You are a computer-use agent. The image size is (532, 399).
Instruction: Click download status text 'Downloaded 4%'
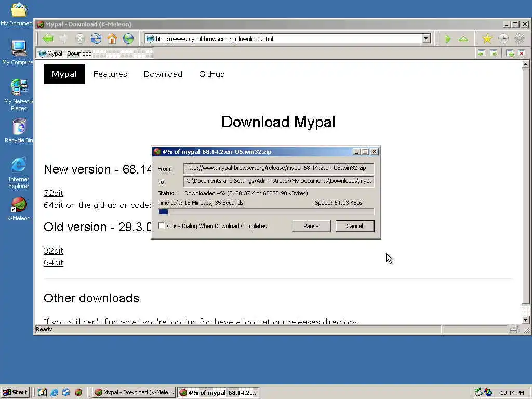(x=246, y=193)
